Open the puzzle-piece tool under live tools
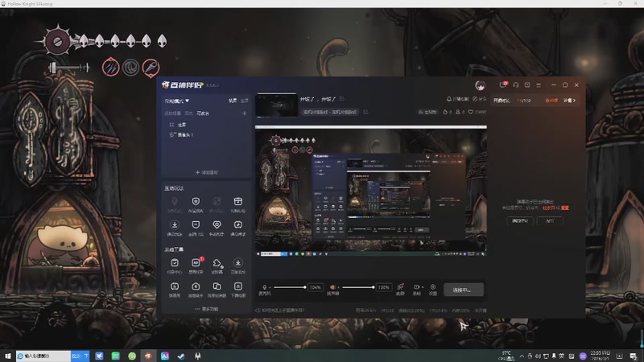644x362 pixels. (x=217, y=263)
